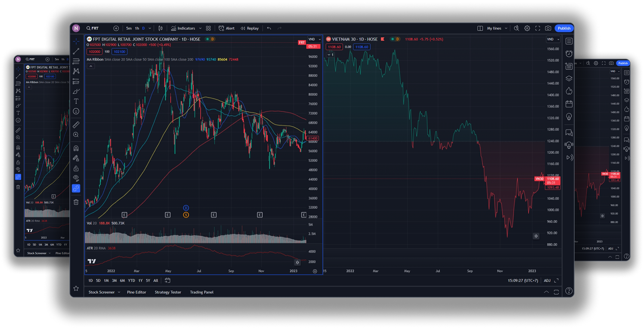
Task: Select the Text annotation tool
Action: click(76, 101)
